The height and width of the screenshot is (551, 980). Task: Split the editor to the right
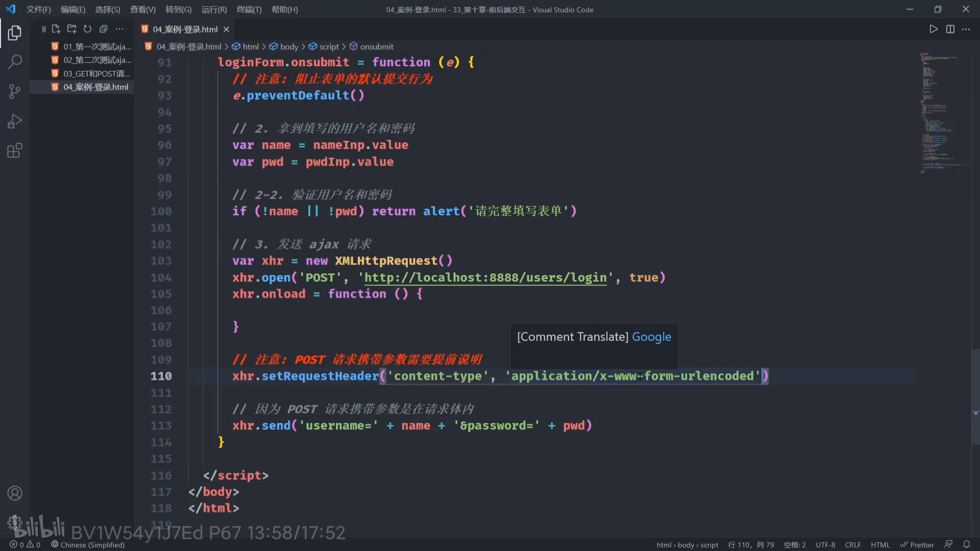click(x=950, y=29)
